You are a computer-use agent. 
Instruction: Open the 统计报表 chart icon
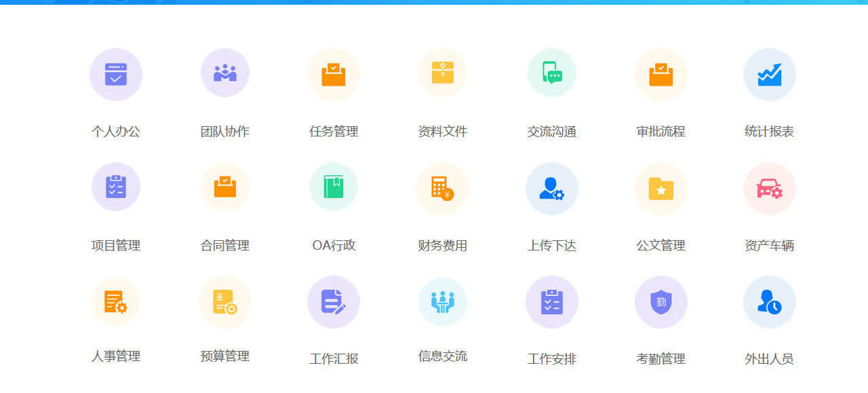tap(770, 75)
